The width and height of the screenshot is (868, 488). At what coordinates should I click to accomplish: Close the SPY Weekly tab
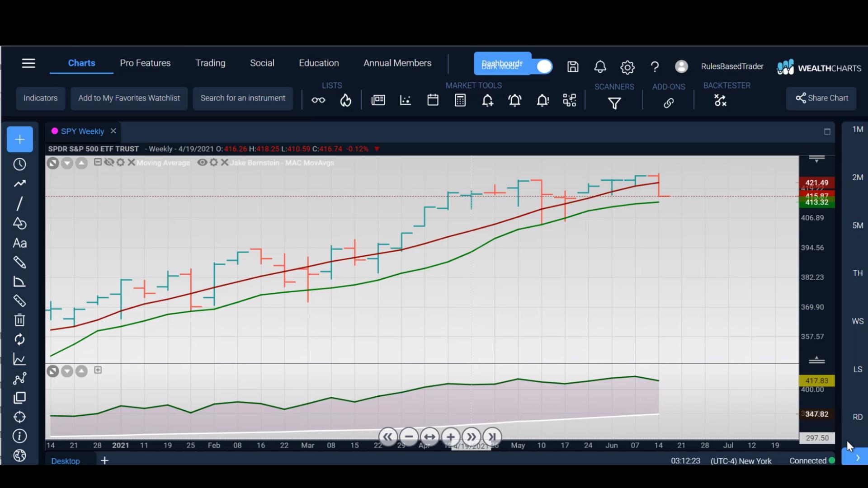coord(113,131)
